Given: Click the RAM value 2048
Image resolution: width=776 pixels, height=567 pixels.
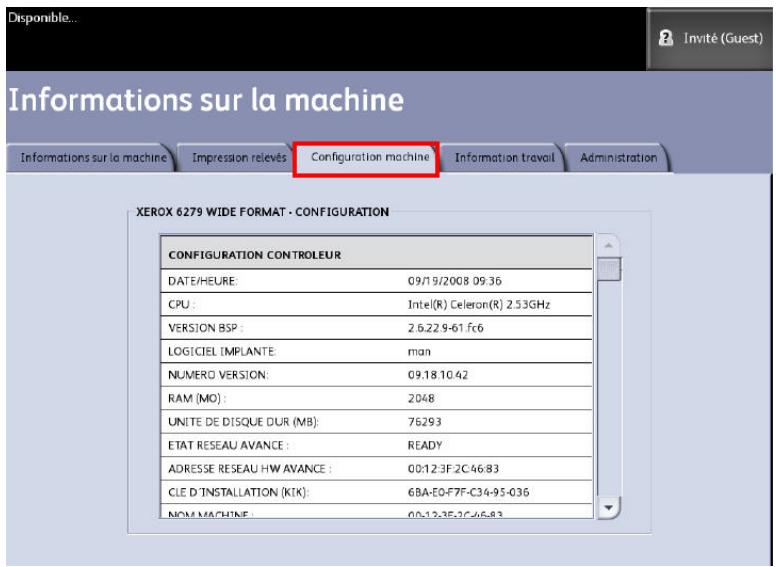Looking at the screenshot, I should tap(421, 398).
